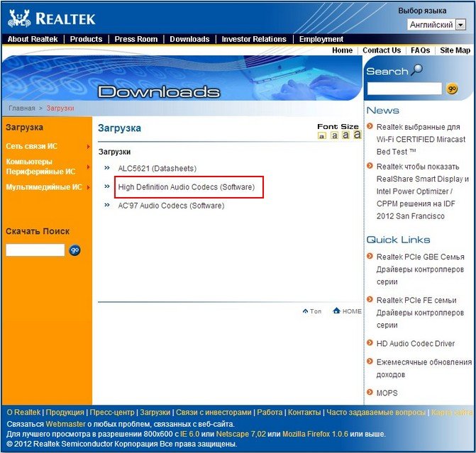Screen dimensions: 476x453
Task: Open the Site Map link
Action: pos(455,50)
